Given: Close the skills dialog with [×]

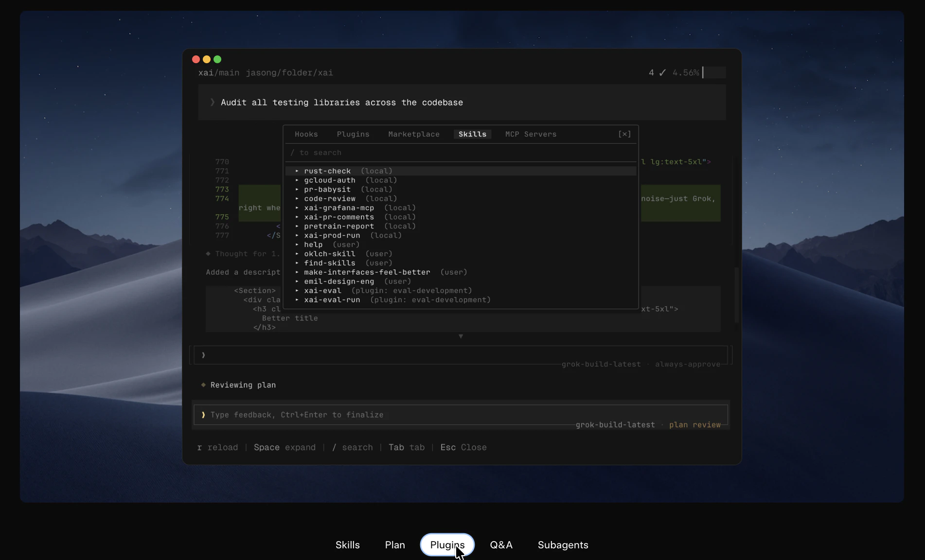Looking at the screenshot, I should 624,134.
